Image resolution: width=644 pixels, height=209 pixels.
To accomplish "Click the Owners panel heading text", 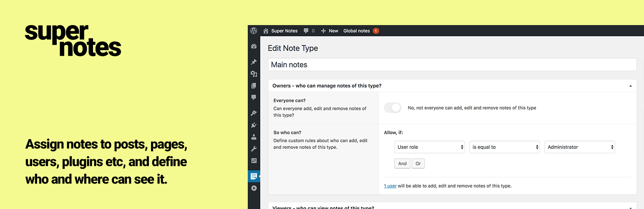I will tap(327, 86).
